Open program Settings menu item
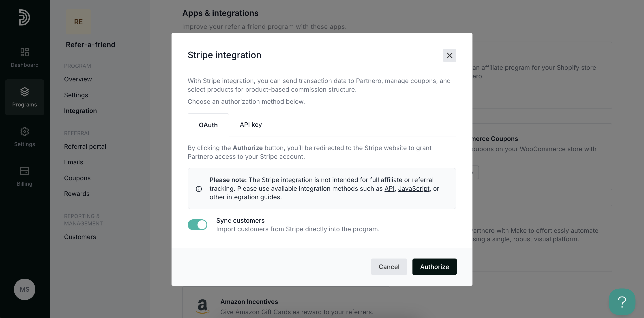This screenshot has height=318, width=644. coord(76,95)
